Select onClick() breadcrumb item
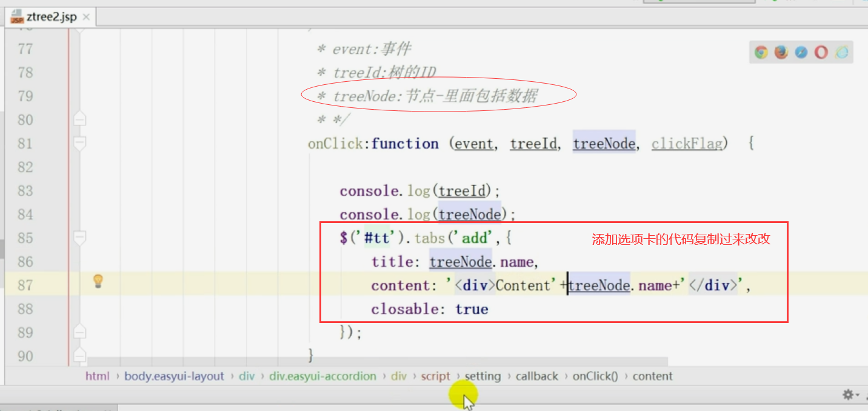Screen dimensions: 868x411 click(x=595, y=376)
